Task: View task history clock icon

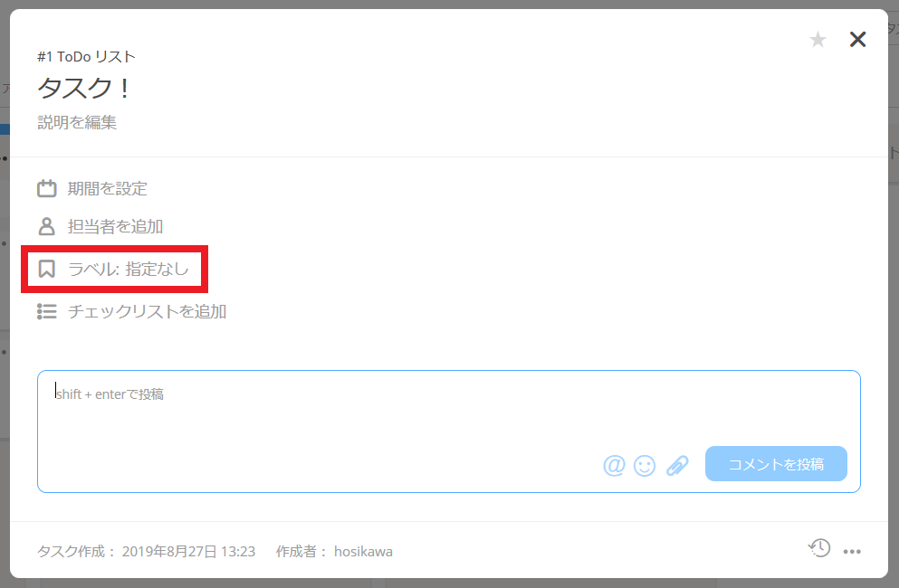Action: (819, 548)
